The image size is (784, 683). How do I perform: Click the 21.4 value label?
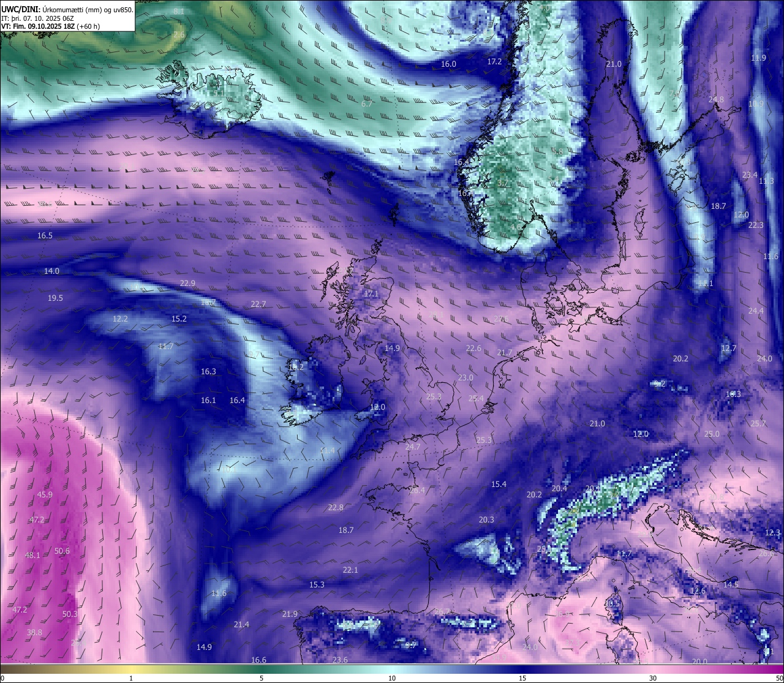pos(241,625)
